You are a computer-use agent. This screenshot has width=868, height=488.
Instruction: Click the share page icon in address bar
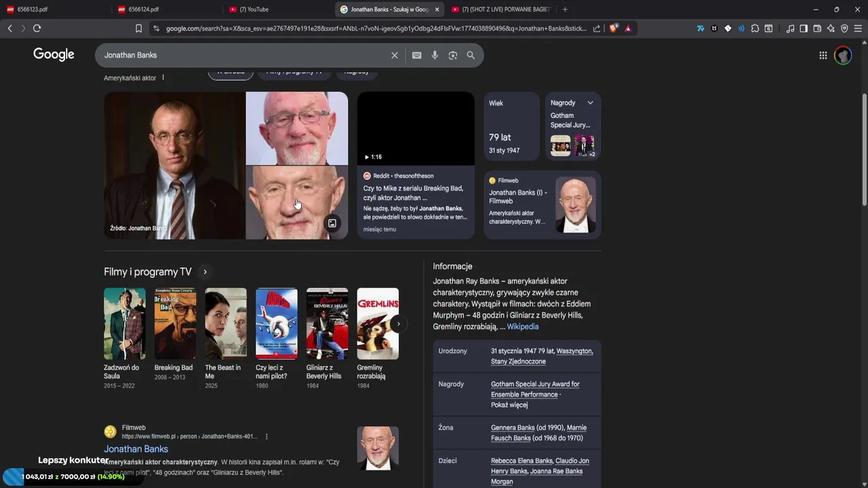597,28
